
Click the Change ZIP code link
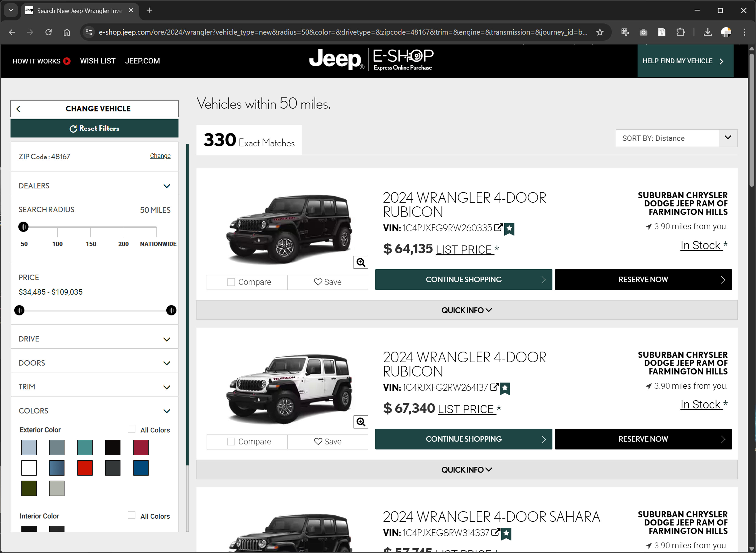[160, 156]
